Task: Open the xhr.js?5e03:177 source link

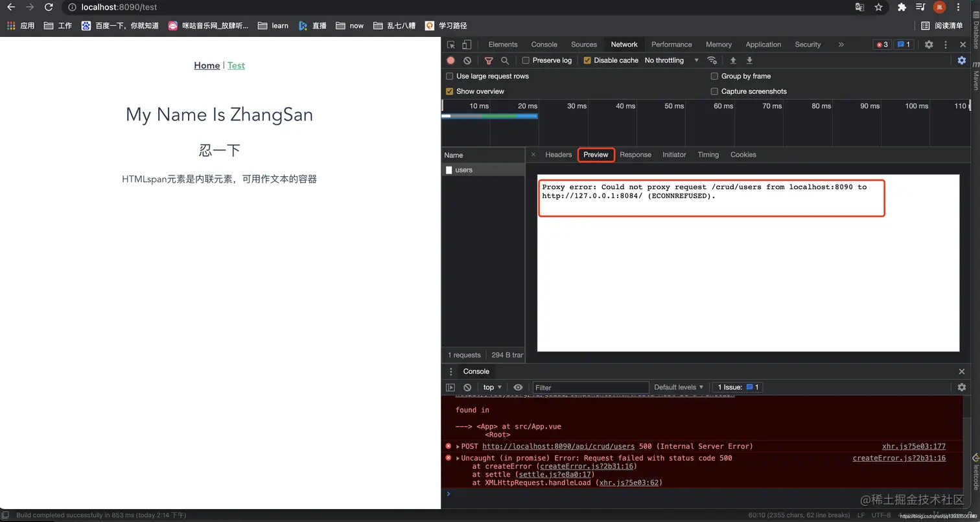Action: 914,446
